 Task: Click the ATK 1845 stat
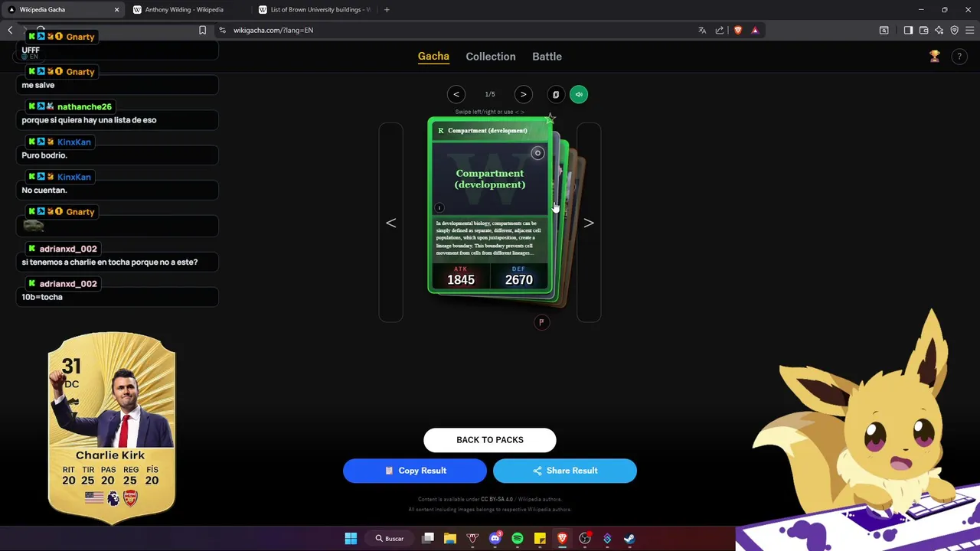461,276
